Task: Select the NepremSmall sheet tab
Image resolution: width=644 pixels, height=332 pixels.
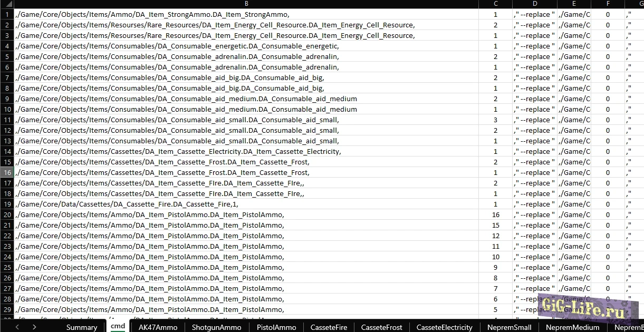Action: tap(509, 327)
